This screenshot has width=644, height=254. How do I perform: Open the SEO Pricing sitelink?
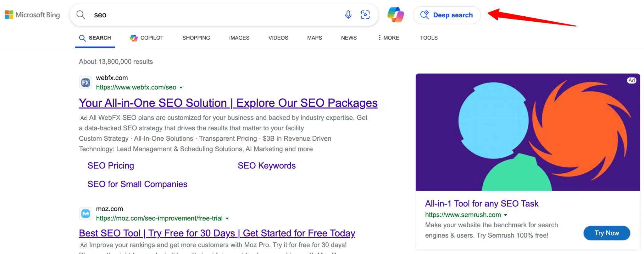[111, 165]
